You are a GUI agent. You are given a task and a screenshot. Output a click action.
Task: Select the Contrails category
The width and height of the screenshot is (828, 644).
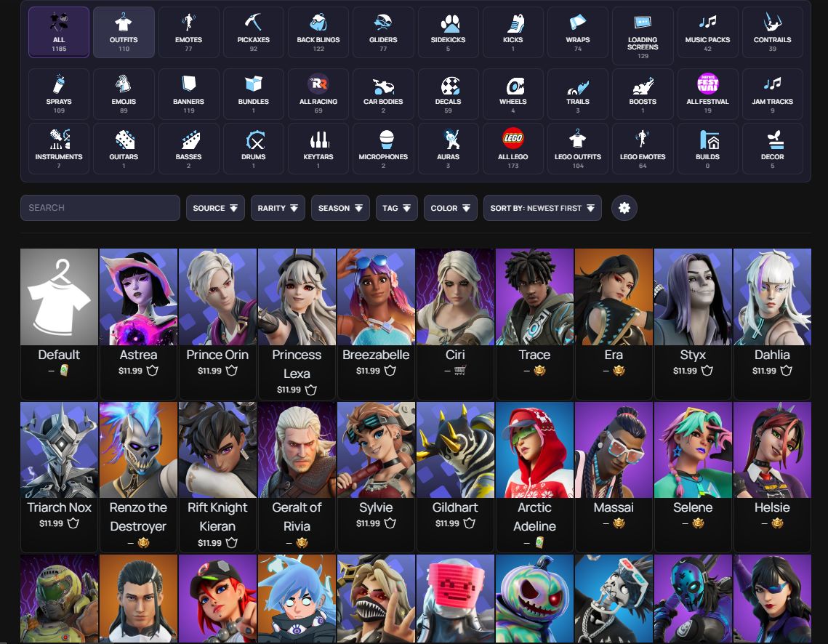pos(773,32)
